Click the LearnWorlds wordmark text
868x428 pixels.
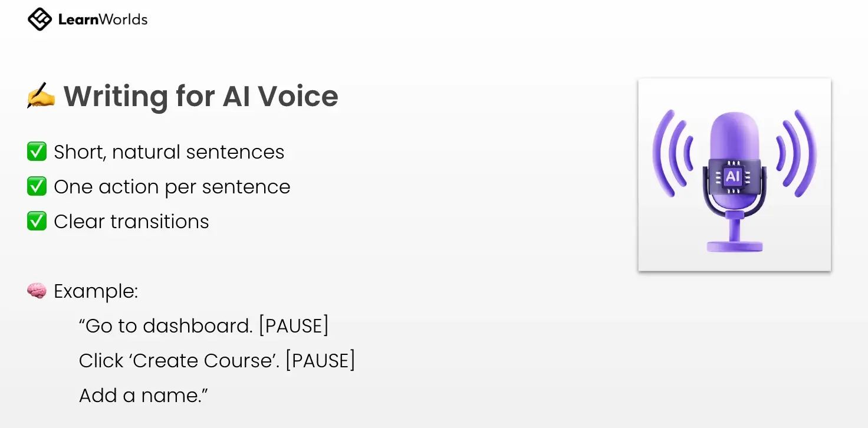click(103, 20)
